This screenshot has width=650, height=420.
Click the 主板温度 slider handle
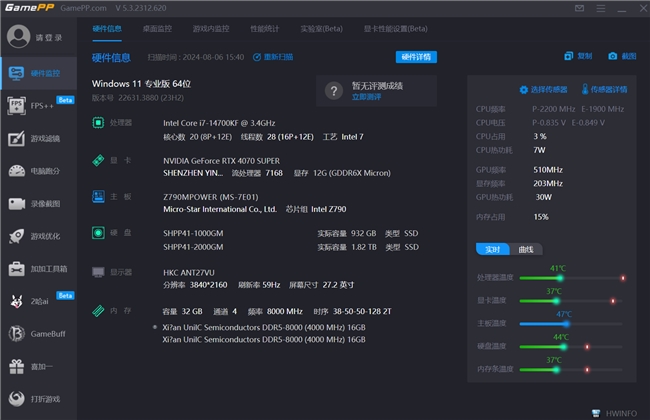tap(566, 324)
